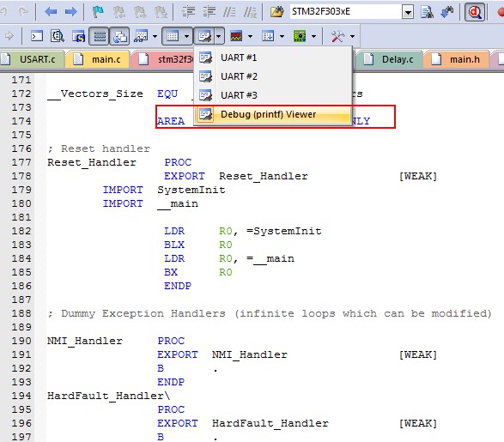The width and height of the screenshot is (504, 442).
Task: Uncomment the selected lines
Action: pos(250,12)
